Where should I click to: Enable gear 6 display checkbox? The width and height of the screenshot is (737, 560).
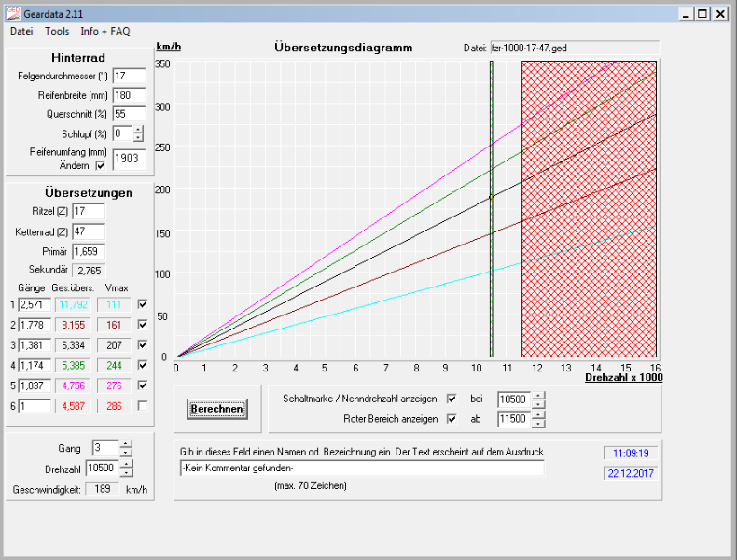click(143, 405)
